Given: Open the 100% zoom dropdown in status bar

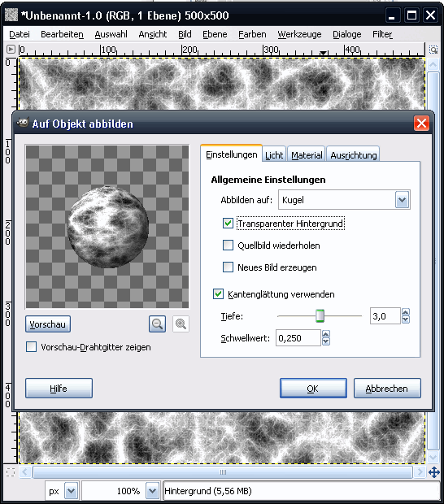Looking at the screenshot, I should (x=152, y=491).
